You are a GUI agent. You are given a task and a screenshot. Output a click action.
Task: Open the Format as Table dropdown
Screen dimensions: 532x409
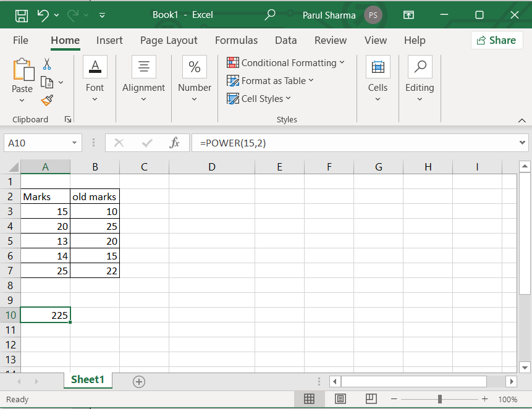click(x=270, y=80)
